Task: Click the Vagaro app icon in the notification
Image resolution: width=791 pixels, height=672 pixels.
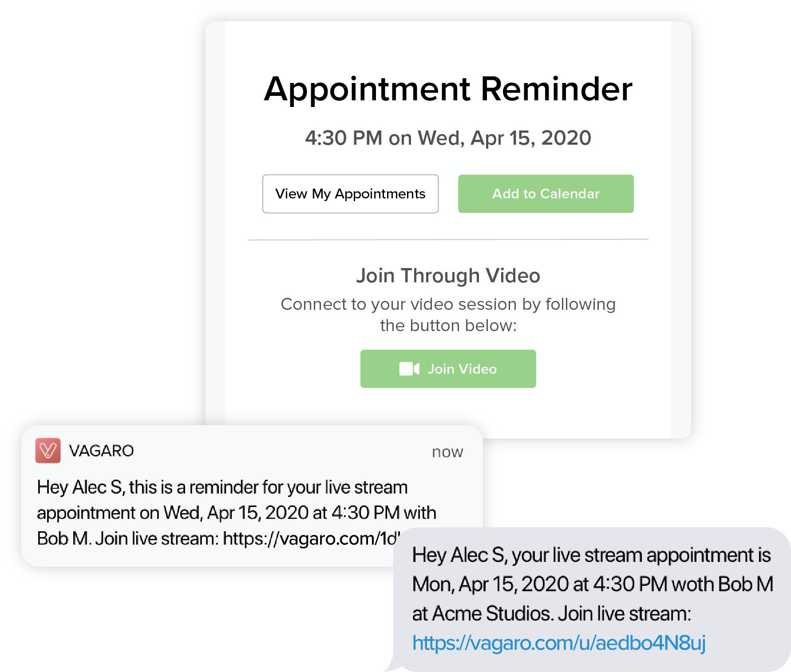Action: point(48,451)
